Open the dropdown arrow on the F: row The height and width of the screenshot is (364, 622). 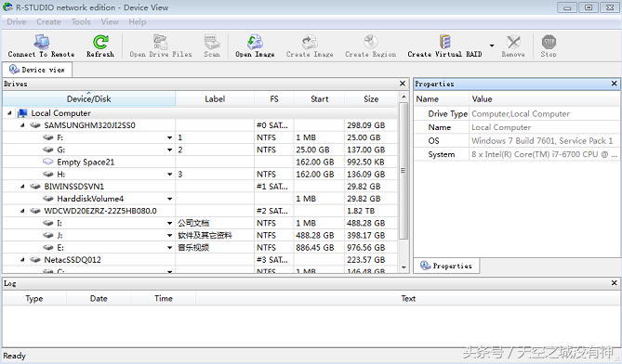(x=170, y=137)
